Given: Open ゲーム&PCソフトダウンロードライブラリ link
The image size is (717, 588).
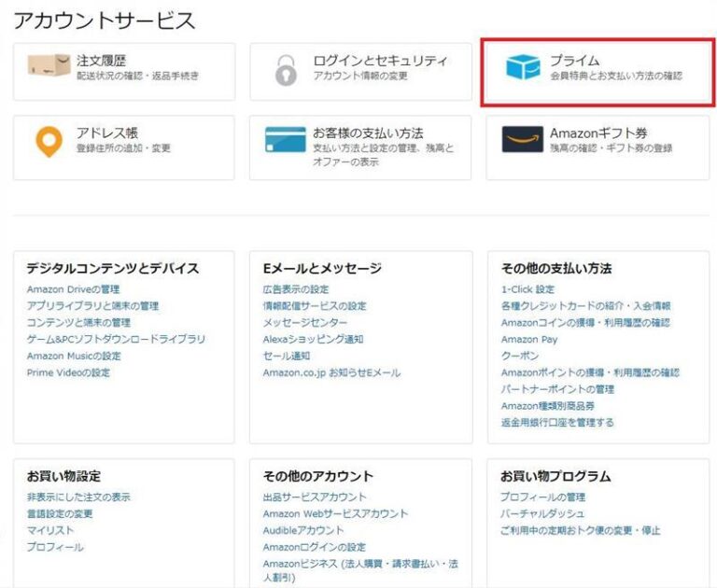Looking at the screenshot, I should [116, 339].
